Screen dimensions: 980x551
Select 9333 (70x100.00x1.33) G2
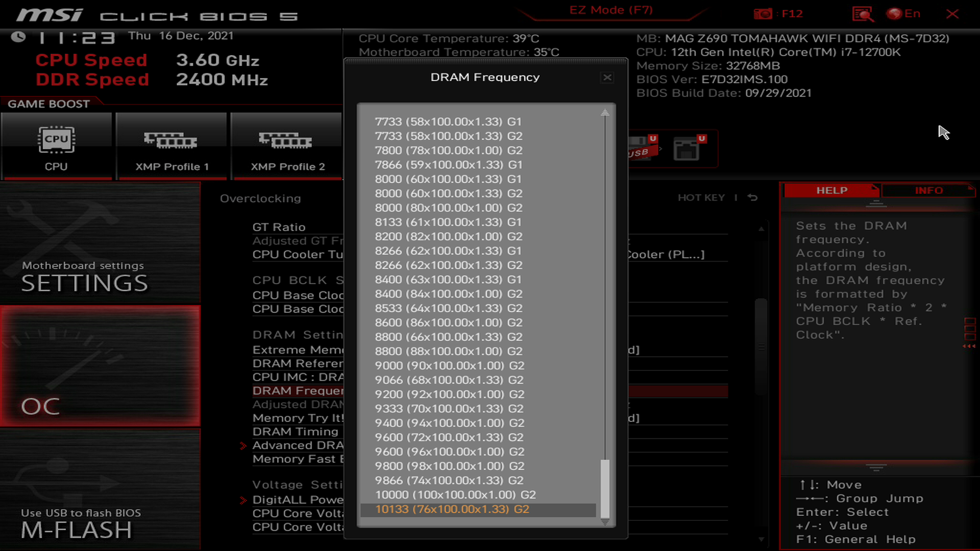click(449, 408)
